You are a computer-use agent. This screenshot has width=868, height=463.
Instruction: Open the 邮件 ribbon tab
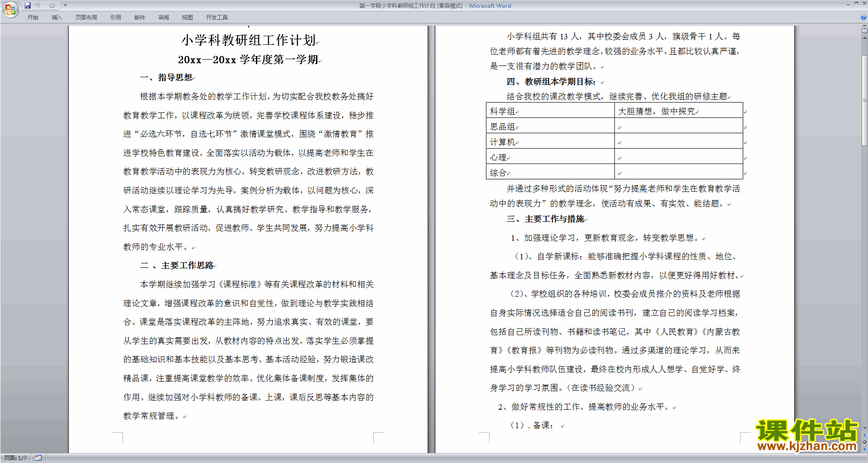point(140,17)
